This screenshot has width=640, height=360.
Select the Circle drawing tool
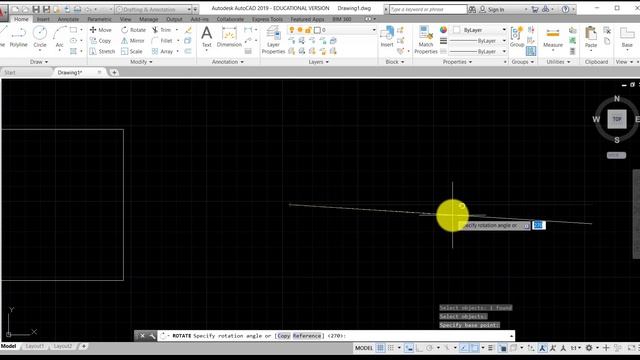(x=40, y=37)
